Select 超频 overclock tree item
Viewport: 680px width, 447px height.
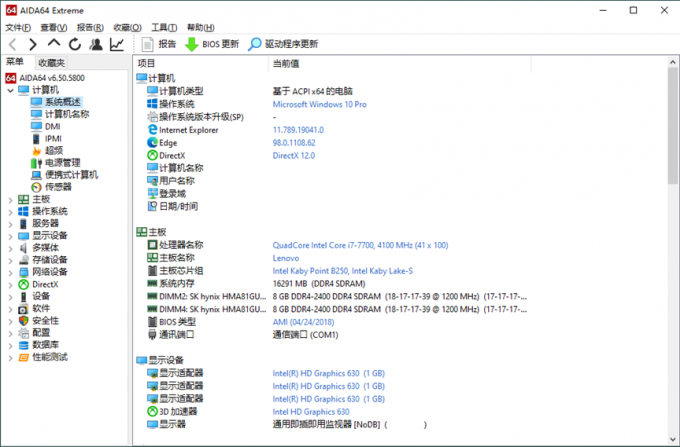[53, 151]
